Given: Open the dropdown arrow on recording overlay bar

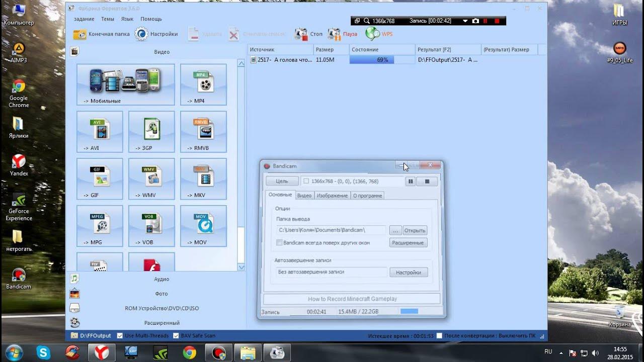Looking at the screenshot, I should (465, 21).
